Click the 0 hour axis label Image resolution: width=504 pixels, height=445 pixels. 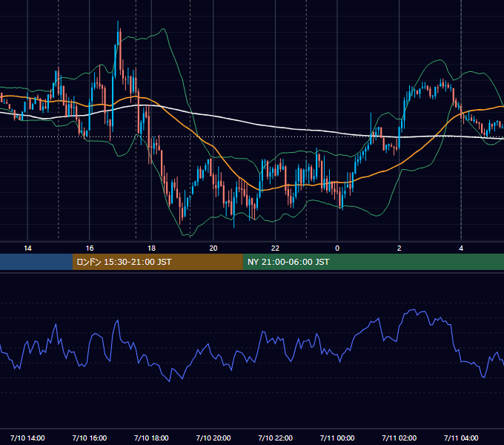coord(337,248)
